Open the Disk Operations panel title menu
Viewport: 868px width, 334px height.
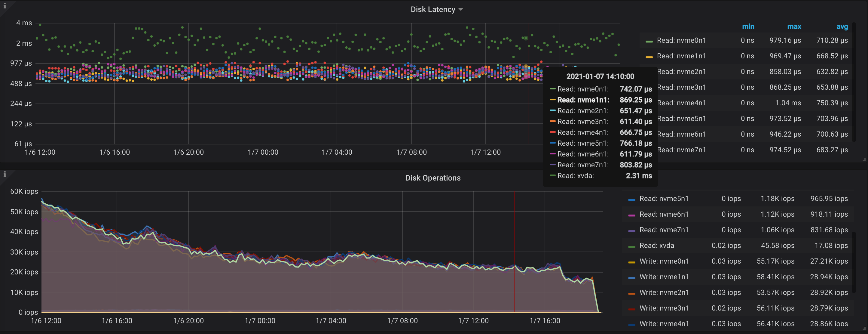[x=433, y=178]
